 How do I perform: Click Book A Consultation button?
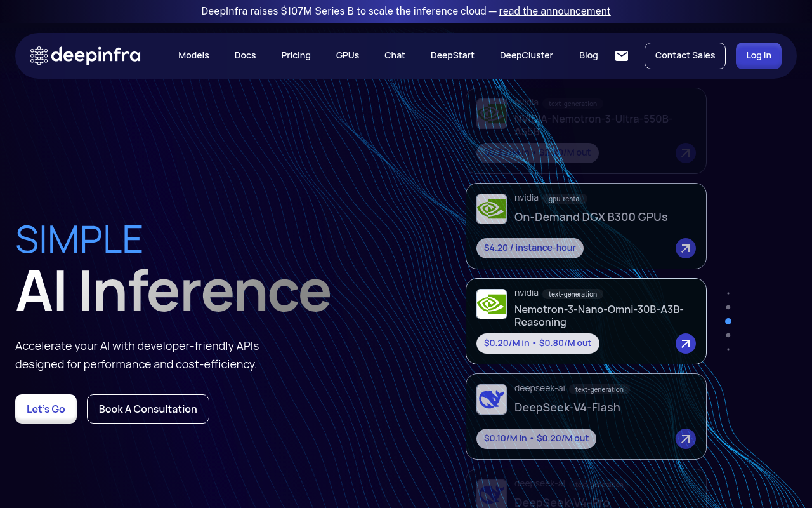[148, 409]
